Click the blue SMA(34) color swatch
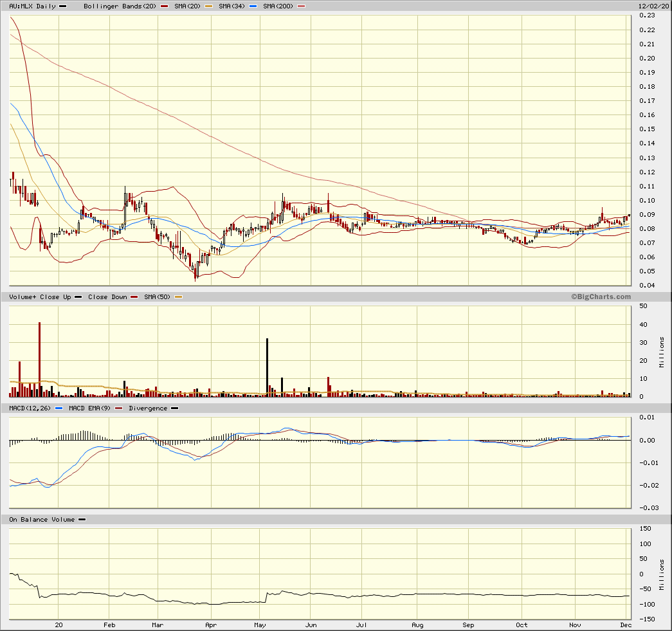 point(253,6)
